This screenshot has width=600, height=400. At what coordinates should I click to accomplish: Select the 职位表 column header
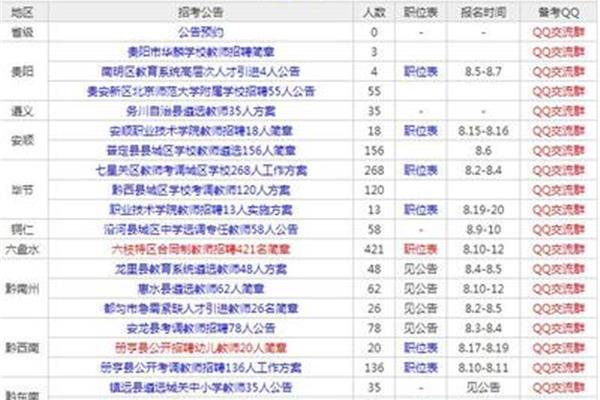click(x=421, y=13)
